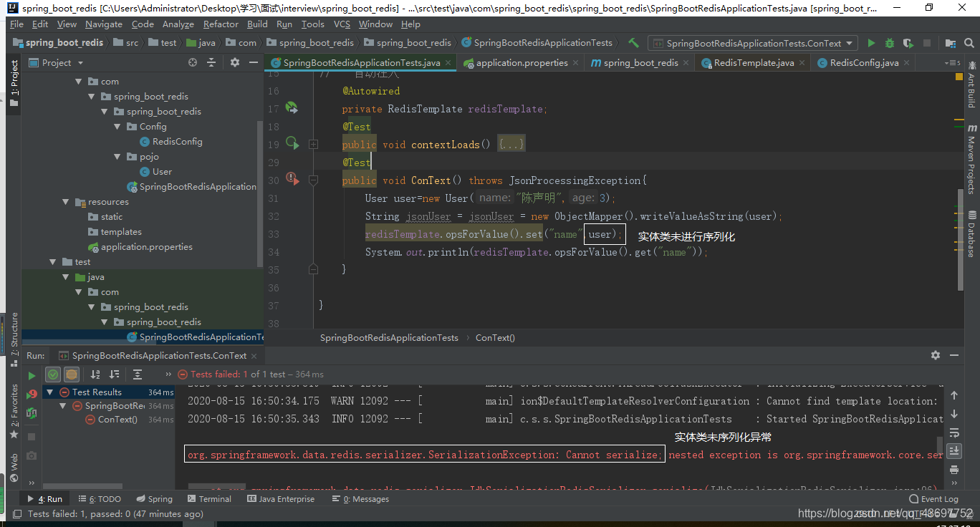Expand folded contextLoads method at line 19
Screen dimensions: 980x527
click(313, 144)
